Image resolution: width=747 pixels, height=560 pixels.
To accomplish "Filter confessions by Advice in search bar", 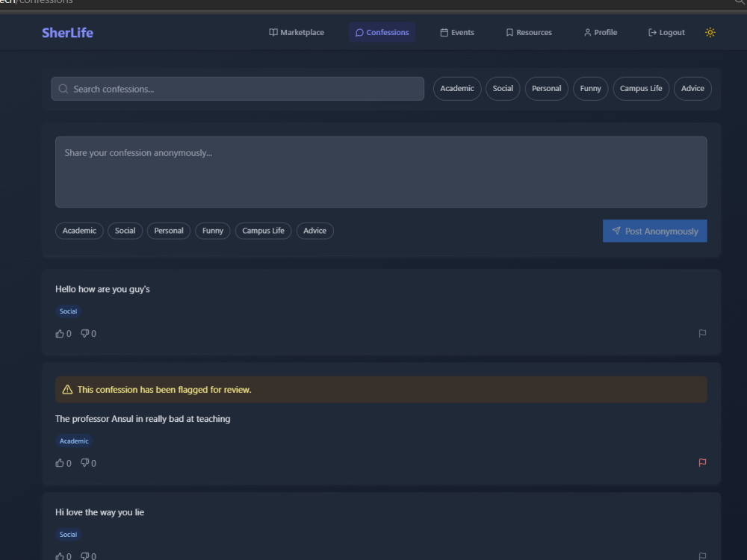I will click(692, 89).
